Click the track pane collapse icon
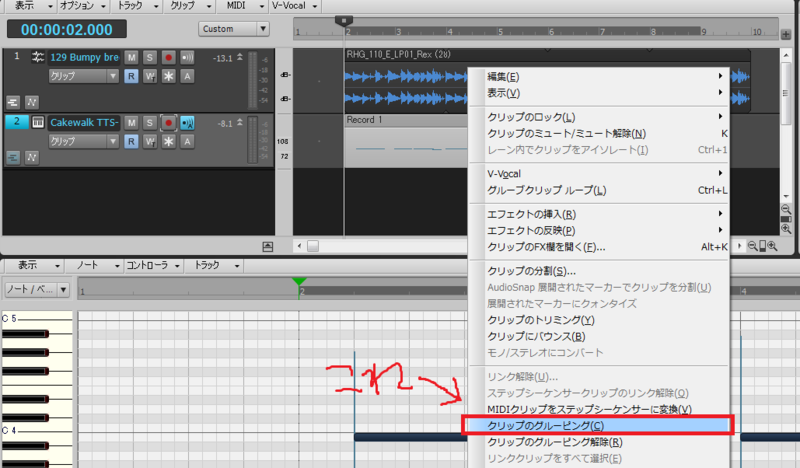Viewport: 800px width, 468px height. point(267,247)
